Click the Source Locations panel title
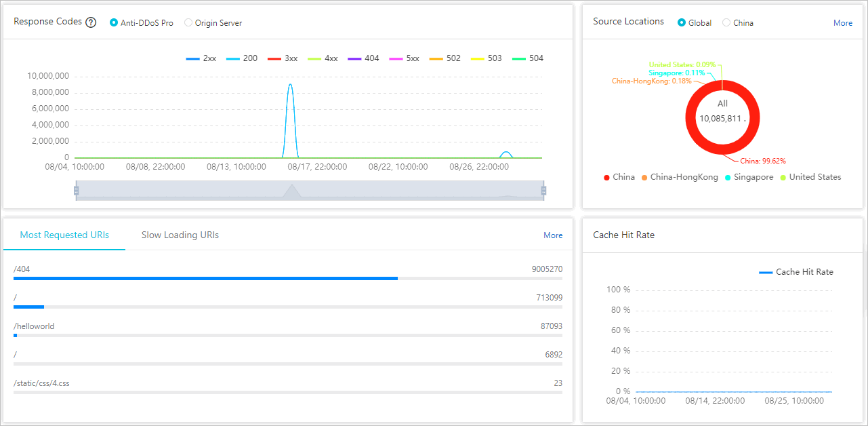This screenshot has width=868, height=426. (628, 22)
